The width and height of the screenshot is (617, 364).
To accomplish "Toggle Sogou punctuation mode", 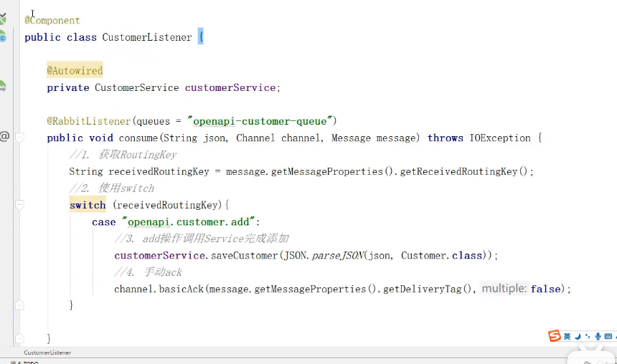I will (x=588, y=336).
